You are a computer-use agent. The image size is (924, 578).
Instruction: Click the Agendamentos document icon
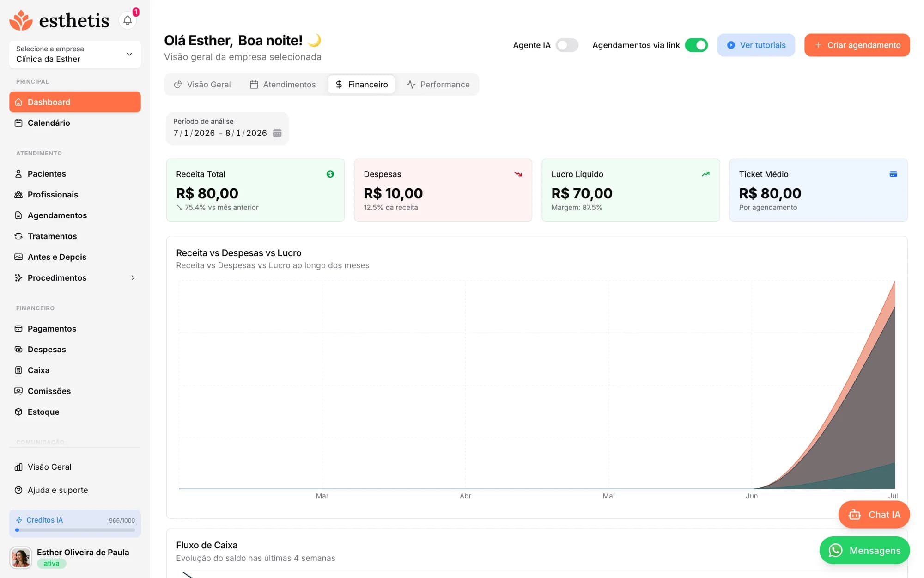18,215
